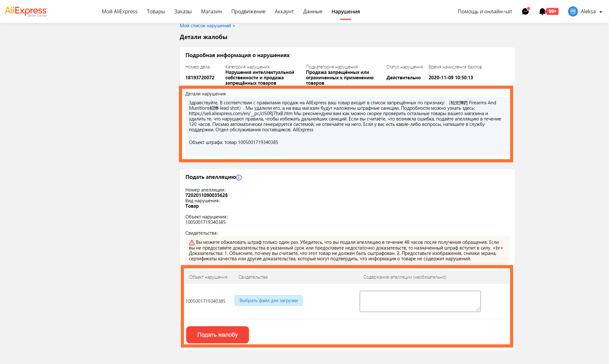Open the chat messages bubble icon
The image size is (609, 364).
click(525, 11)
